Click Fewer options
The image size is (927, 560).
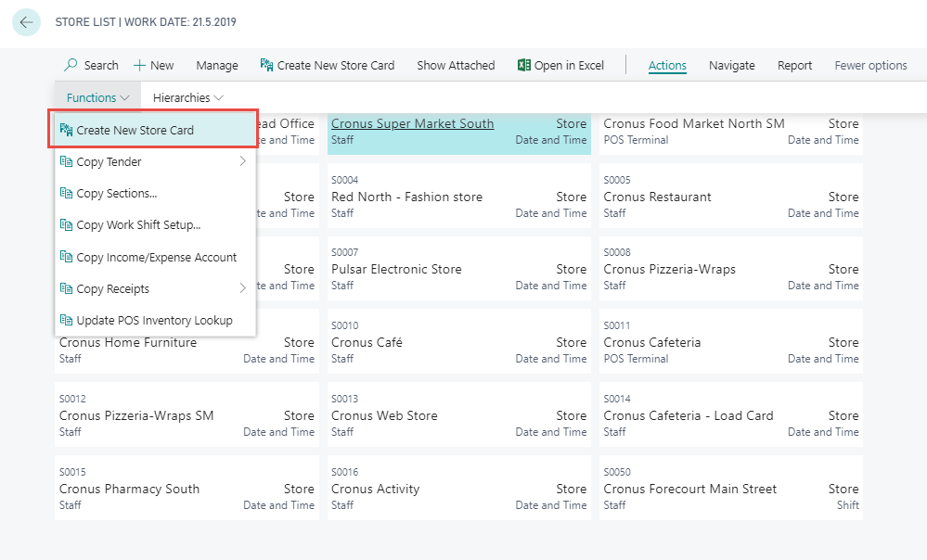pyautogui.click(x=870, y=65)
